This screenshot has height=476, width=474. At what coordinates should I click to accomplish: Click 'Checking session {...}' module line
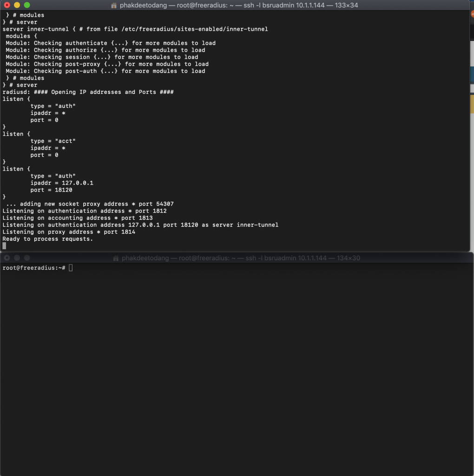pos(102,57)
